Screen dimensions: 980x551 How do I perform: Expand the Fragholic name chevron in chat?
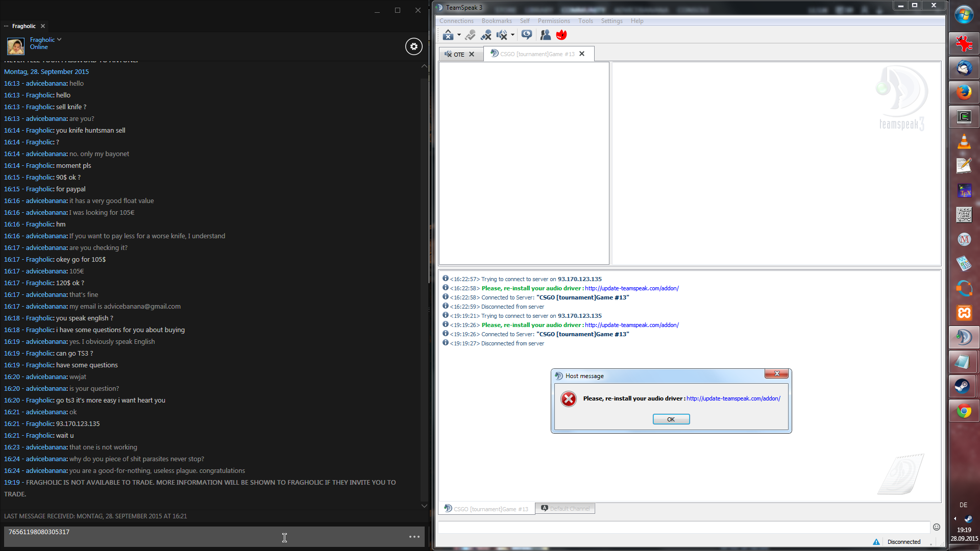[59, 39]
